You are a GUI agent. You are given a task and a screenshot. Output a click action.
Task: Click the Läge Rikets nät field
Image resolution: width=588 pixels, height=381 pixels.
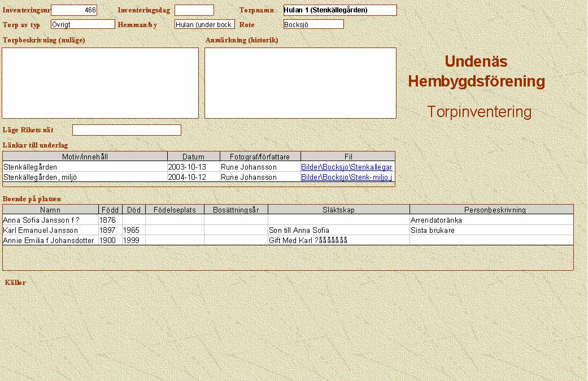(x=127, y=130)
